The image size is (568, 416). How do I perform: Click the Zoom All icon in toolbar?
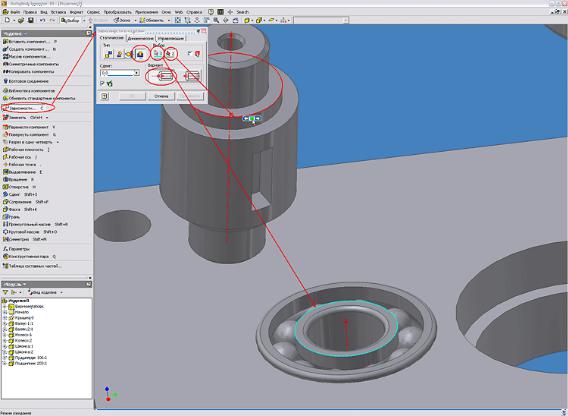[178, 20]
